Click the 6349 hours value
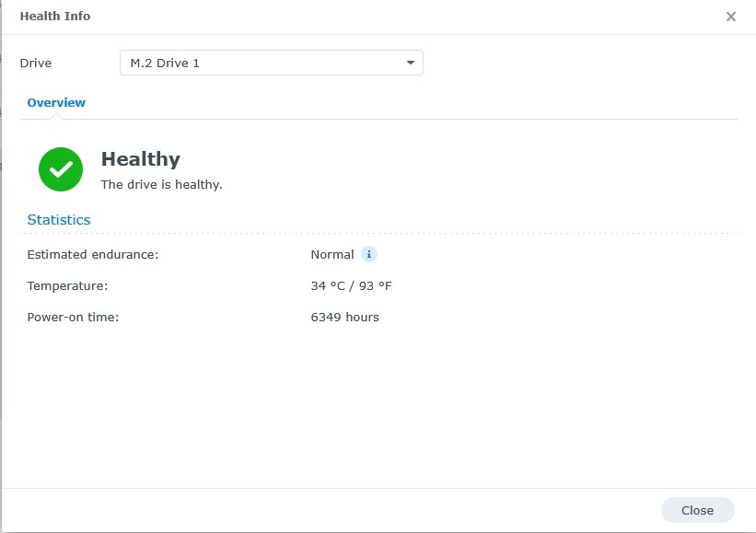This screenshot has width=756, height=533. (x=344, y=318)
